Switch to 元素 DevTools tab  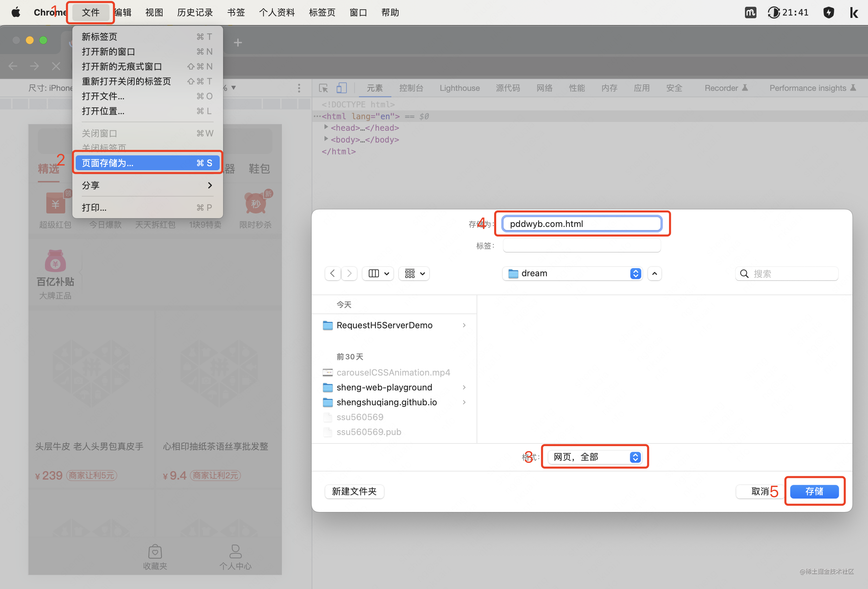tap(375, 88)
